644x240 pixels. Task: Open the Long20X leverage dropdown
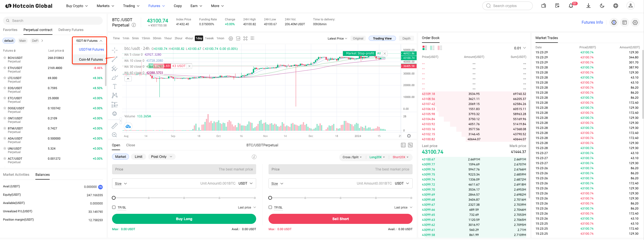click(x=377, y=157)
